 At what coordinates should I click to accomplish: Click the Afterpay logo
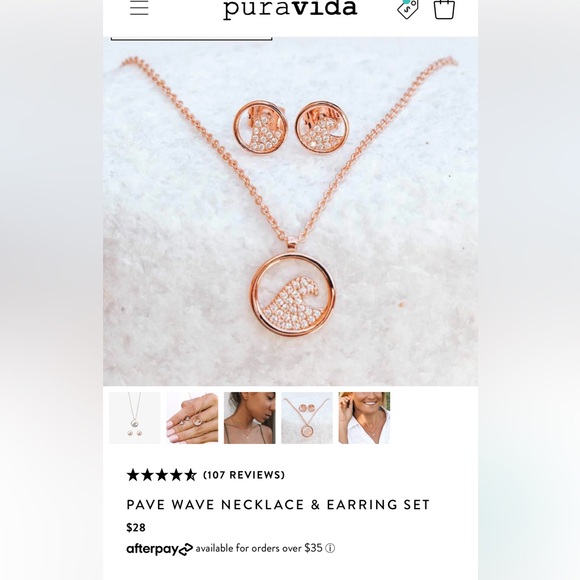pos(159,549)
